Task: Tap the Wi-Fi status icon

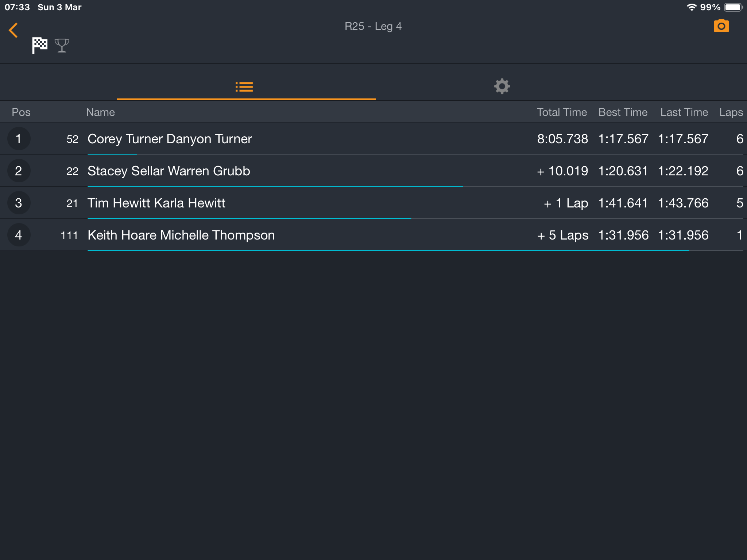Action: pos(691,7)
